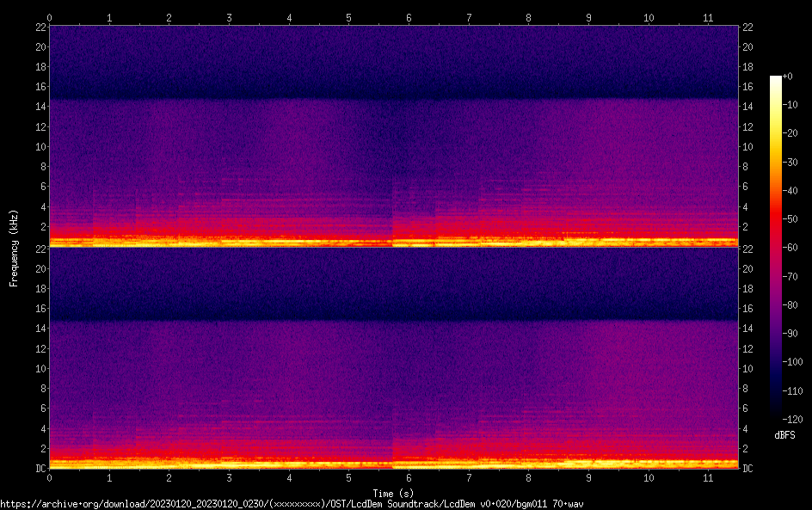Click the -60 label on the dBFS scale
Image resolution: width=812 pixels, height=510 pixels.
(790, 248)
